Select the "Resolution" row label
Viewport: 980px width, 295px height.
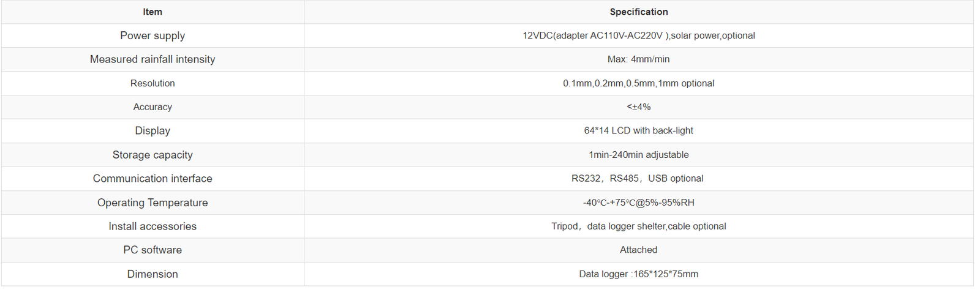[153, 83]
